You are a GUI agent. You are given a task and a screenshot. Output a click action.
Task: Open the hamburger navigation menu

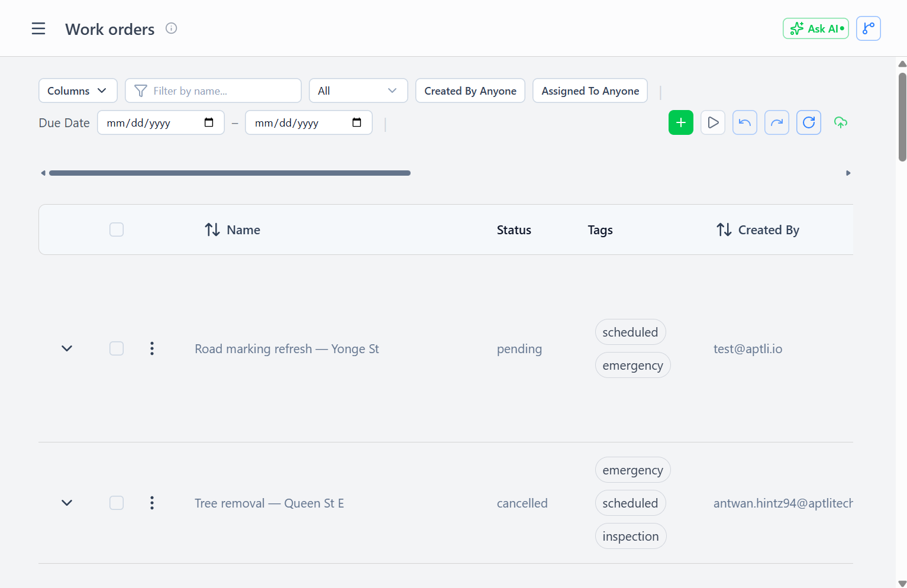pos(38,28)
